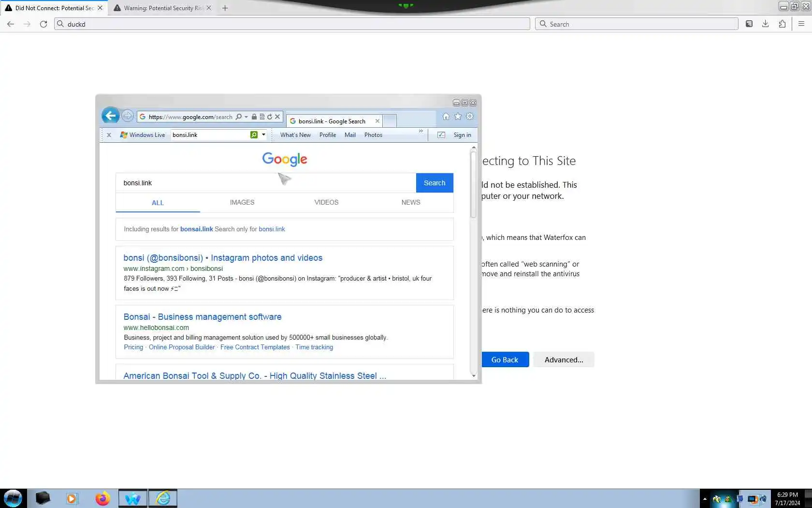
Task: Select the NEWS results tab
Action: [x=411, y=202]
